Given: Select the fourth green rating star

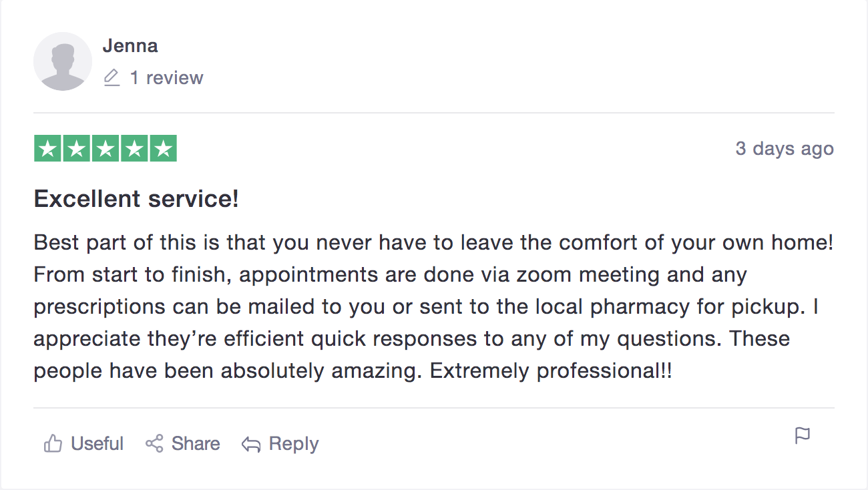Looking at the screenshot, I should tap(134, 149).
